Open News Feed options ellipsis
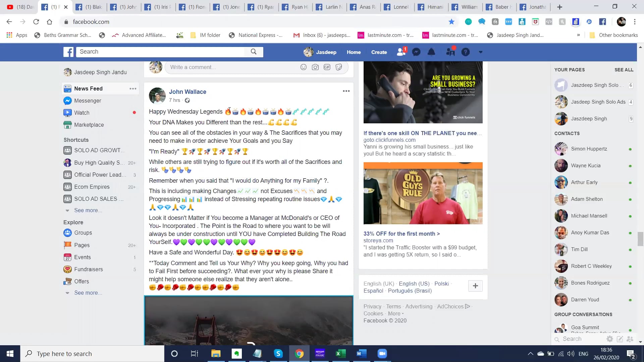 tap(133, 88)
